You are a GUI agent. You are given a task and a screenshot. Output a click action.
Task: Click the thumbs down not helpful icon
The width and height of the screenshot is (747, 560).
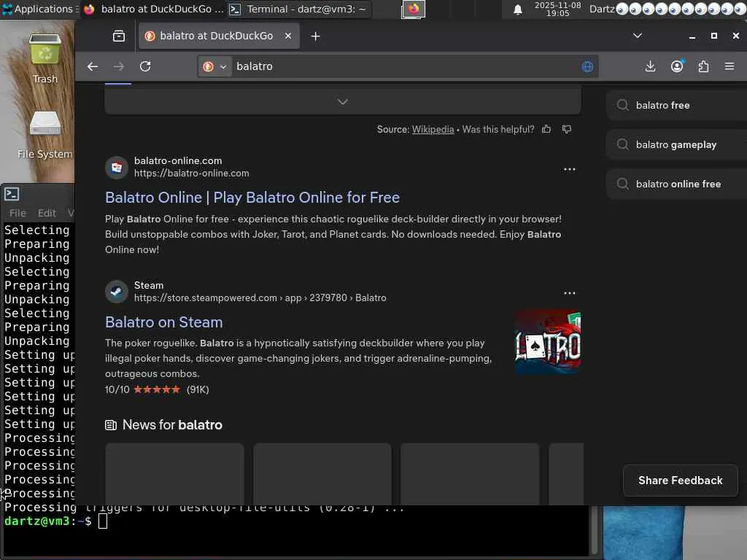[566, 129]
